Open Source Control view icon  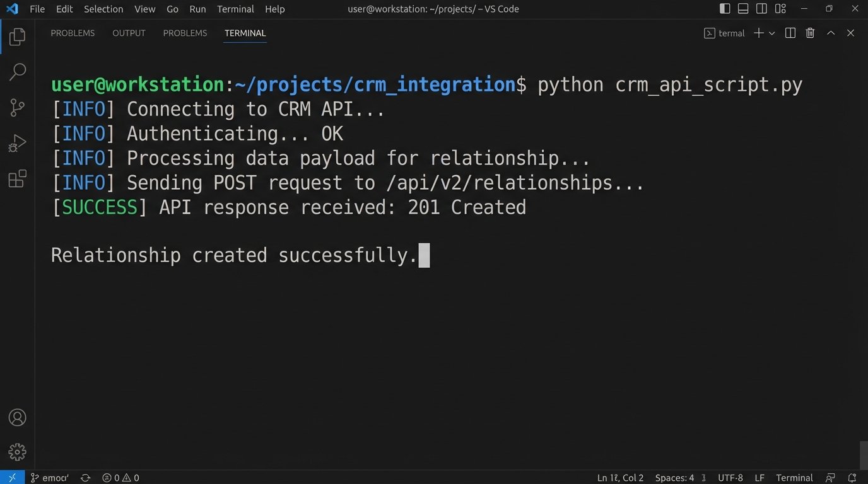[17, 108]
